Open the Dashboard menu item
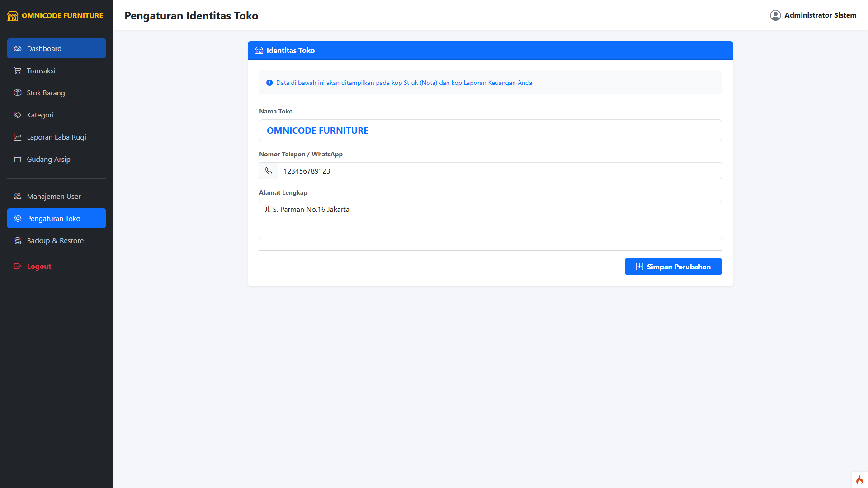Screen dimensions: 868x488 (x=57, y=48)
